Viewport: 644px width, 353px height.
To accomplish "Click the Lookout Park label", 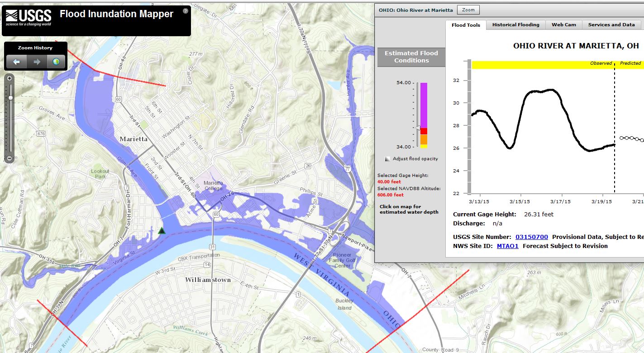I will [x=100, y=174].
